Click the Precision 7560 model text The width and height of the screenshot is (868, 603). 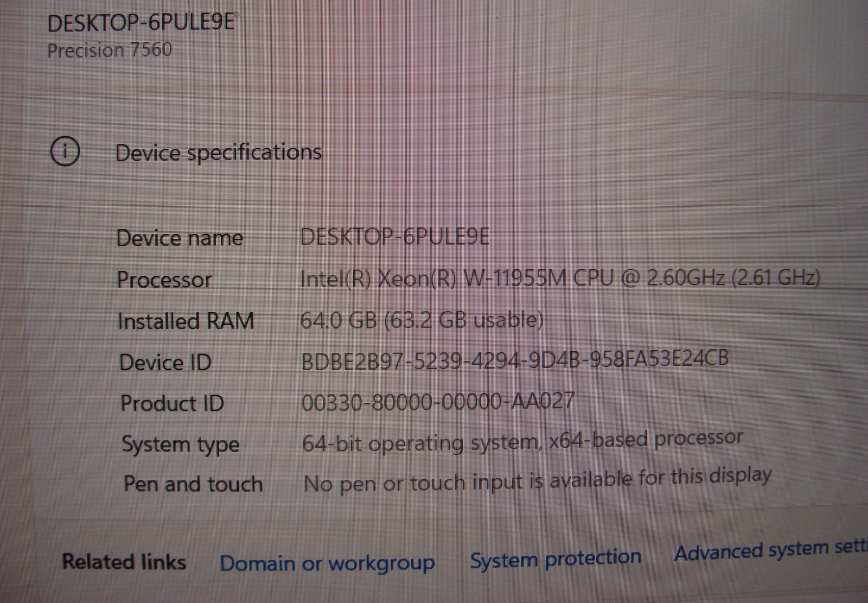[x=110, y=50]
